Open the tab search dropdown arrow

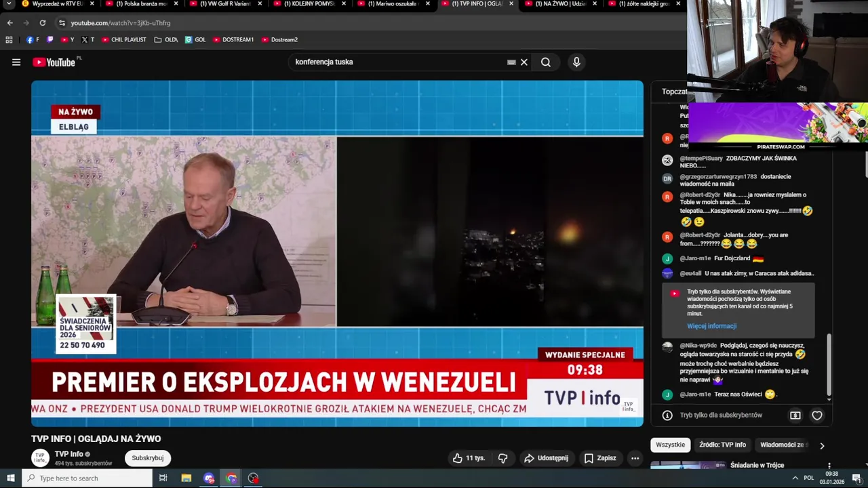(9, 4)
